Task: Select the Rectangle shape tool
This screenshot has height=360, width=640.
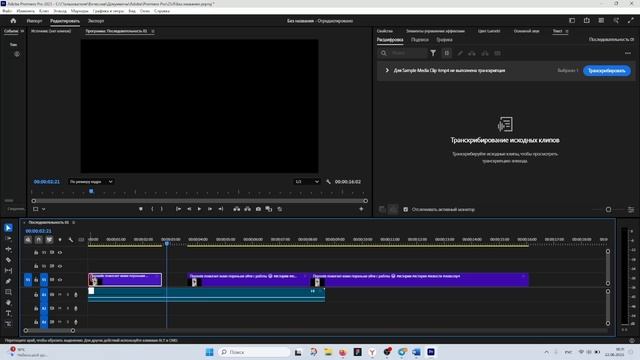Action: (x=8, y=292)
